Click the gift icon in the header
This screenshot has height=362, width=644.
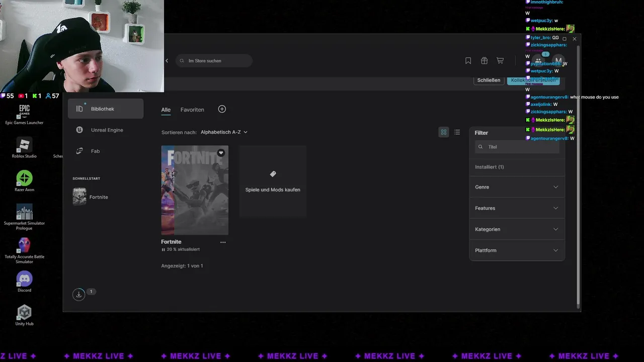tap(484, 61)
